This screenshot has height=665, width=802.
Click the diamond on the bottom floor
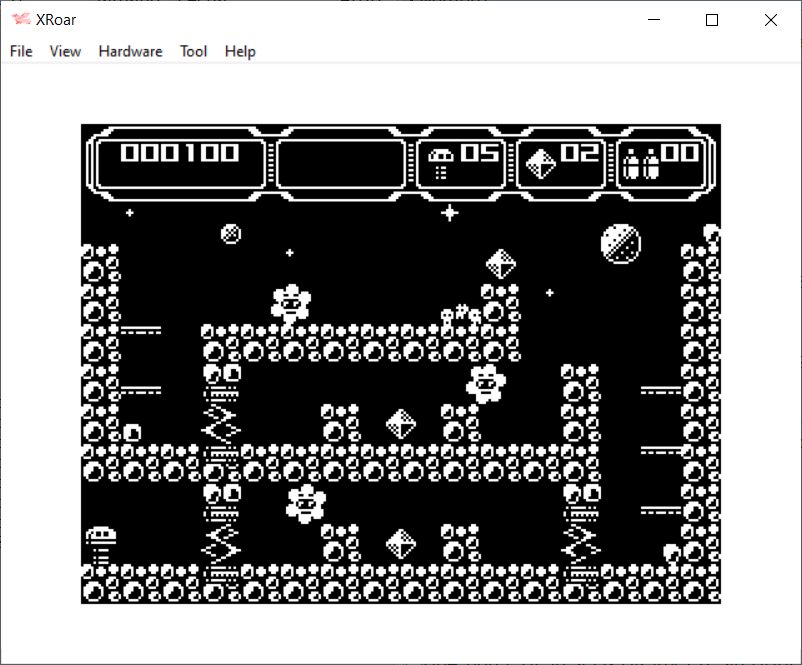401,544
